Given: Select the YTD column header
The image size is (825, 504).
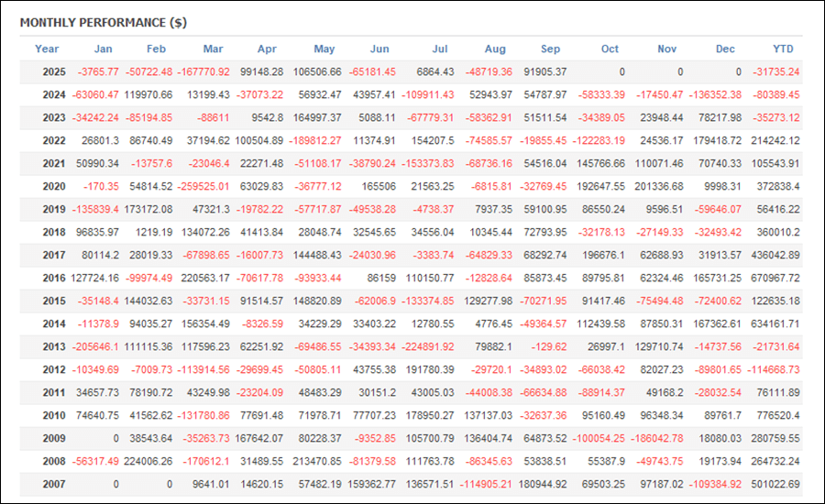Looking at the screenshot, I should click(x=784, y=49).
